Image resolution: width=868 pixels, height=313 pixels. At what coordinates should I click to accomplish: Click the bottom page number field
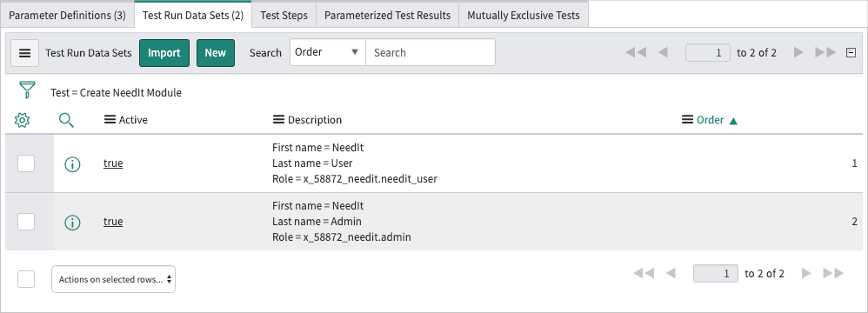point(716,274)
